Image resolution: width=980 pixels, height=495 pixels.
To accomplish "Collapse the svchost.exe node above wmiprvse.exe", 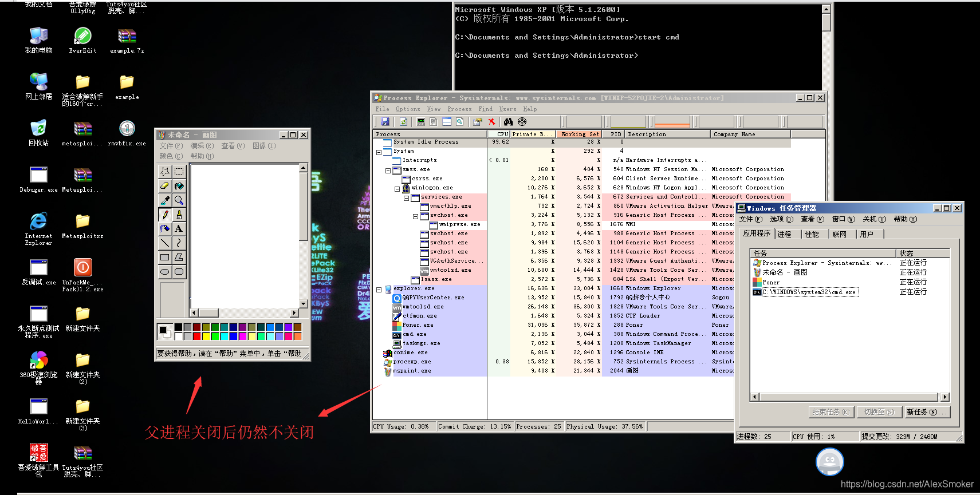I will click(415, 216).
